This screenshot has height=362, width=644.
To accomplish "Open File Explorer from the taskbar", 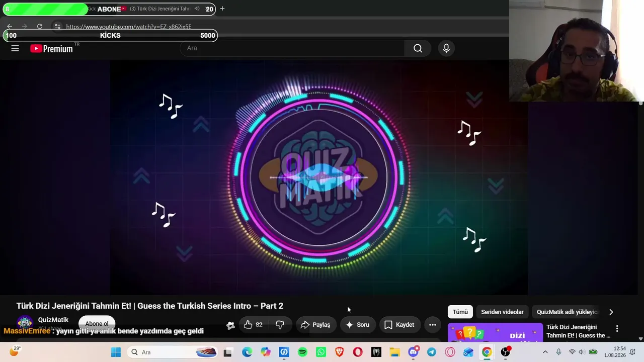I will pyautogui.click(x=394, y=352).
